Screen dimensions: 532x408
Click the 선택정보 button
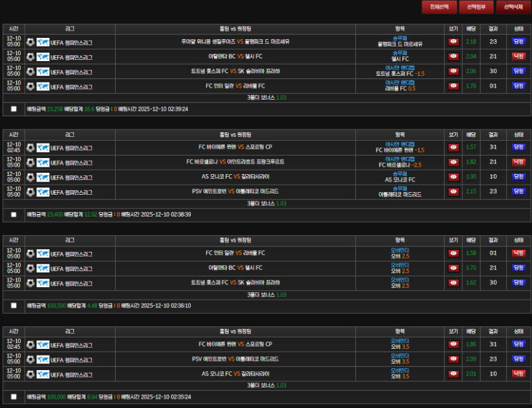pos(476,7)
